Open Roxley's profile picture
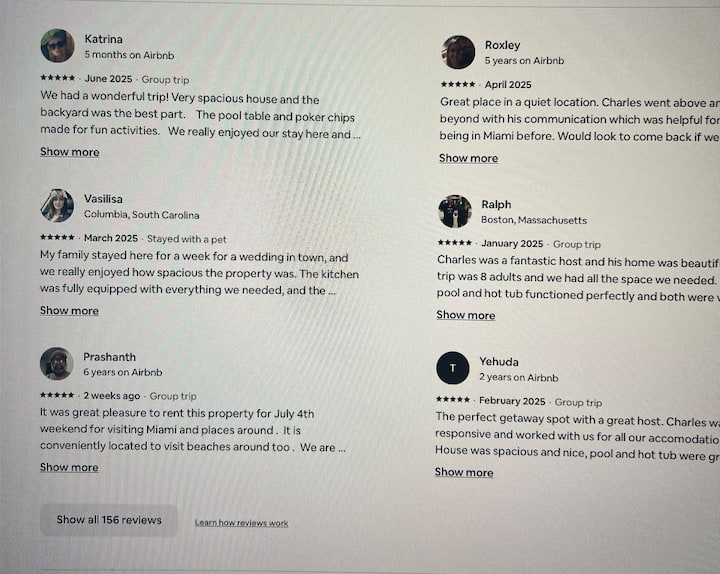Screen dimensions: 720x574 click(x=459, y=52)
